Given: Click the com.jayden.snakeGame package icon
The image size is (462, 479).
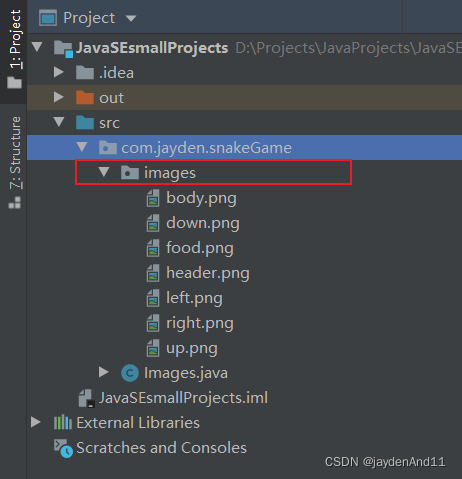Looking at the screenshot, I should (108, 147).
